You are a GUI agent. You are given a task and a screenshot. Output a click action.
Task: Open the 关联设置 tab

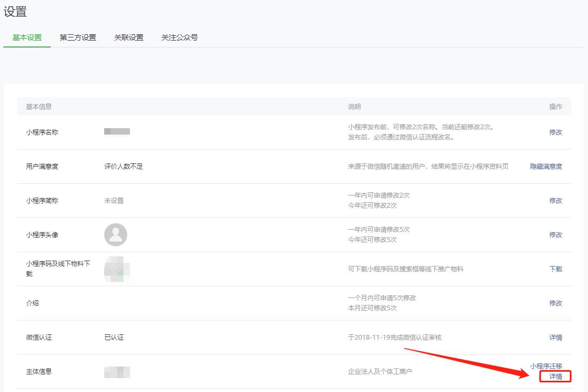tap(128, 37)
